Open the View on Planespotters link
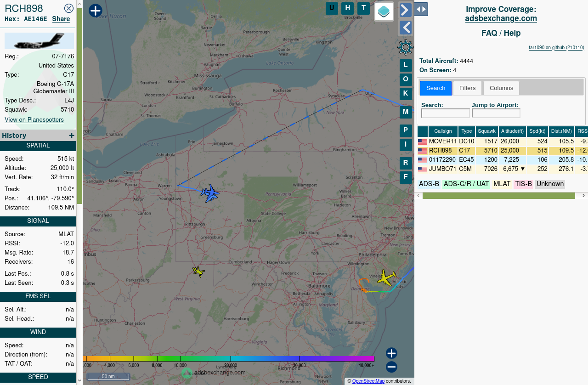The height and width of the screenshot is (385, 588). coord(34,120)
